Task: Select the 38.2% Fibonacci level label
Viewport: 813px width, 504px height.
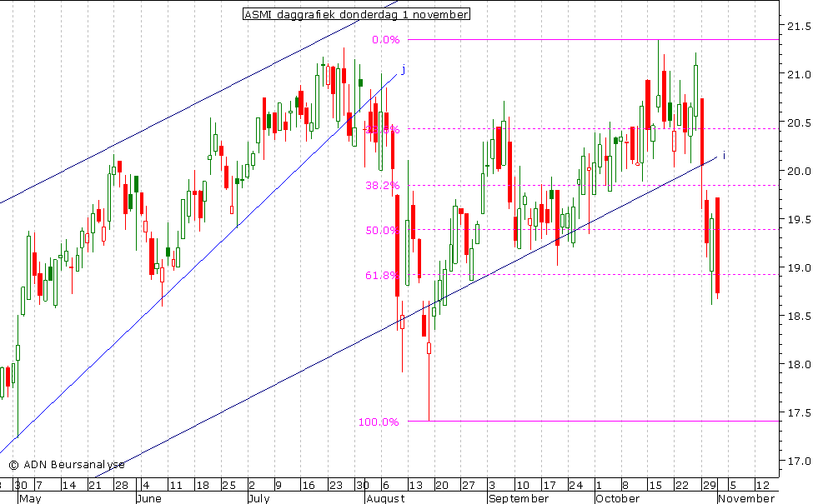Action: click(382, 186)
